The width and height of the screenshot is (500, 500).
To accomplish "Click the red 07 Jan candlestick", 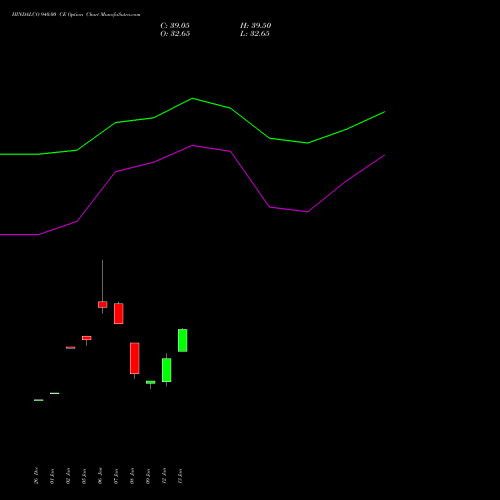I will pos(119,313).
